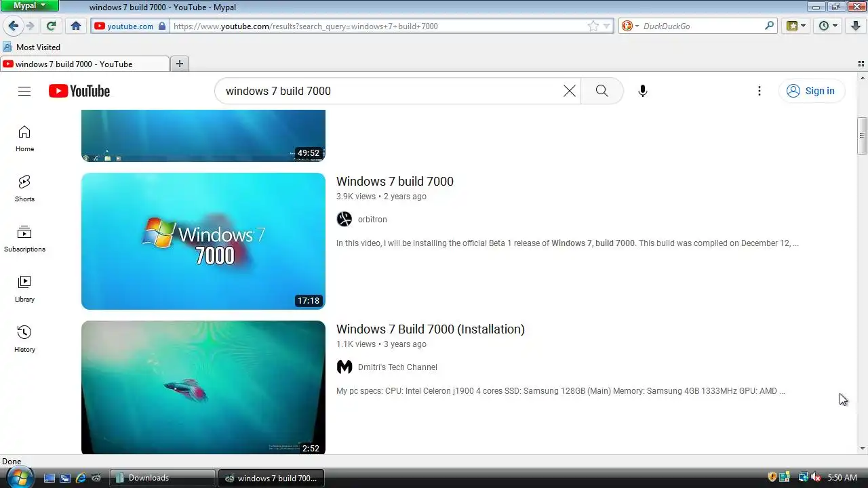
Task: Open History in sidebar
Action: pyautogui.click(x=24, y=339)
